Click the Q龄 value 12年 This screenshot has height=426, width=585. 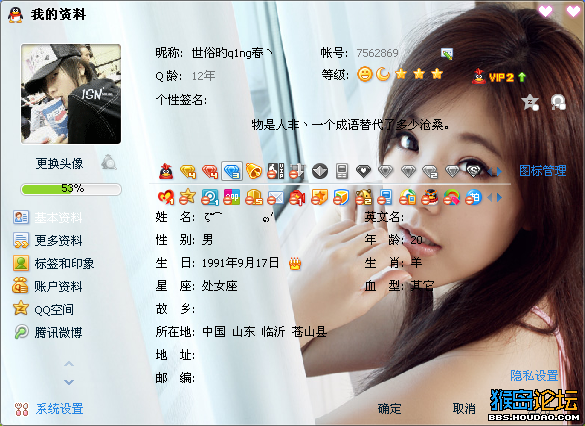(x=203, y=76)
